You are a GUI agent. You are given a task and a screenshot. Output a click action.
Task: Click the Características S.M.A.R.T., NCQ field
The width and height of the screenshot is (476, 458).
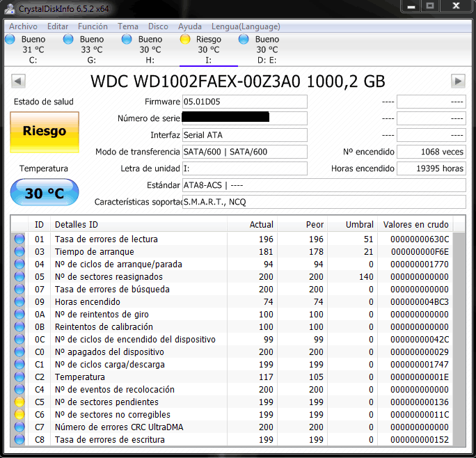pos(324,202)
